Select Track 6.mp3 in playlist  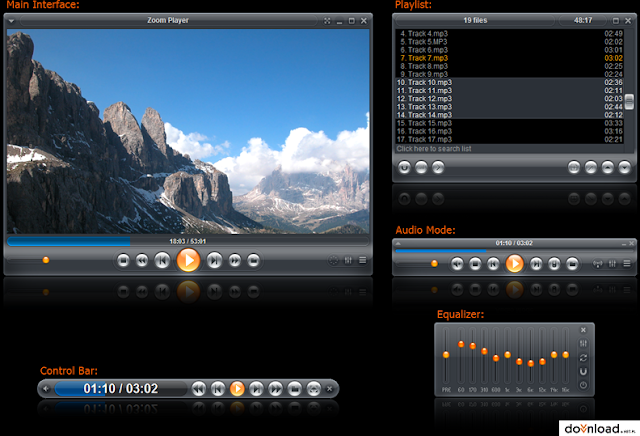(510, 50)
